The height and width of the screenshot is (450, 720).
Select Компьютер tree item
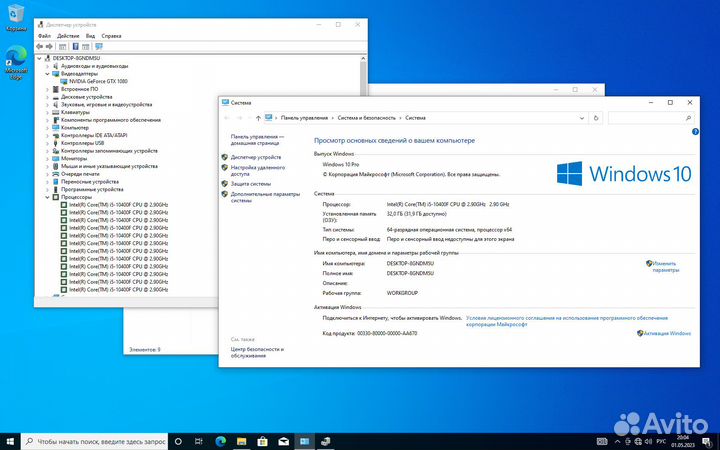[75, 128]
